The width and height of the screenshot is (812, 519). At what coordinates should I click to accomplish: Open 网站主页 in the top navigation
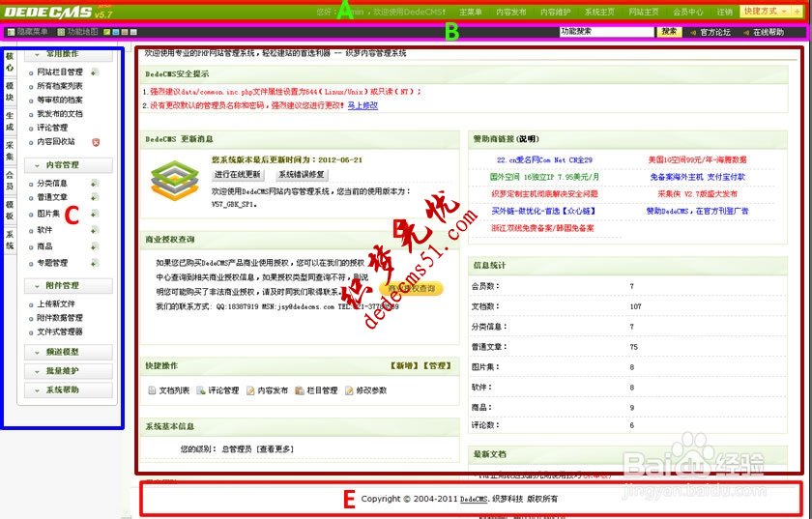point(644,12)
